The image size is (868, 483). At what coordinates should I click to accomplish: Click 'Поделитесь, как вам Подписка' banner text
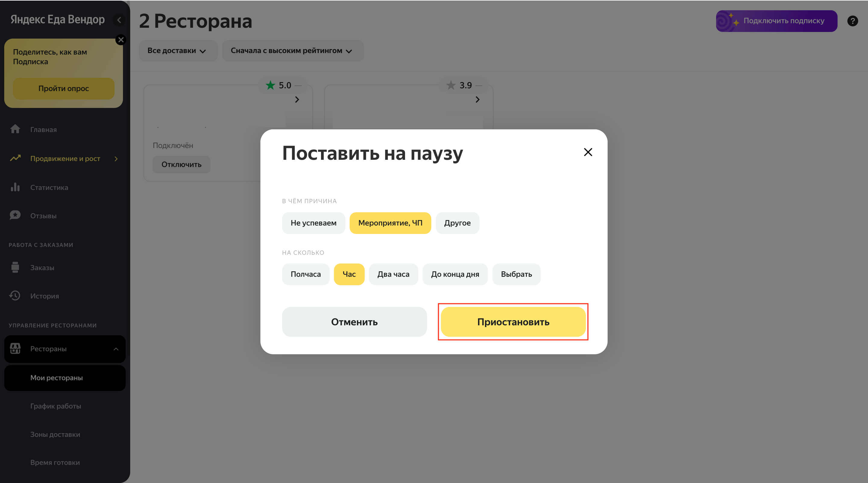click(50, 57)
